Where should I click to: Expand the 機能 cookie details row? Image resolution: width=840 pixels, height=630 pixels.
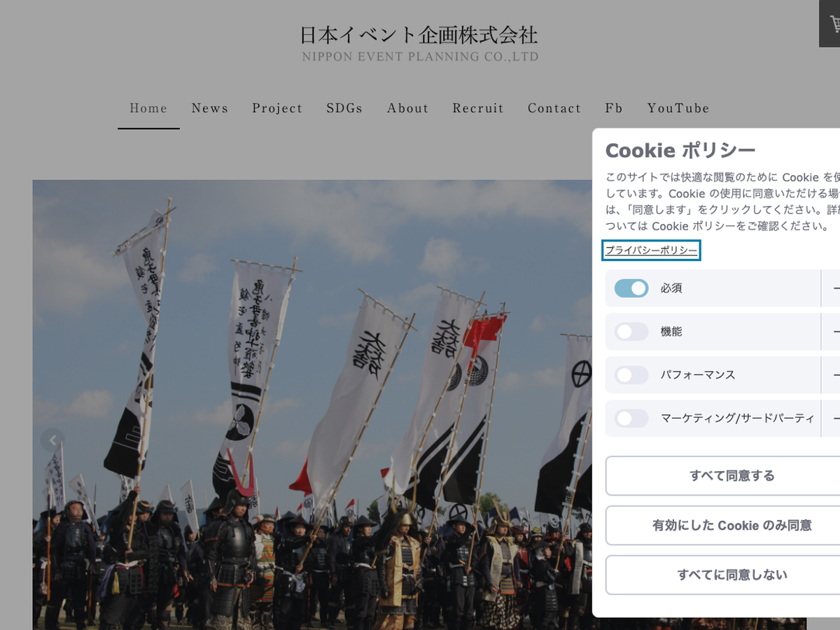tap(833, 332)
